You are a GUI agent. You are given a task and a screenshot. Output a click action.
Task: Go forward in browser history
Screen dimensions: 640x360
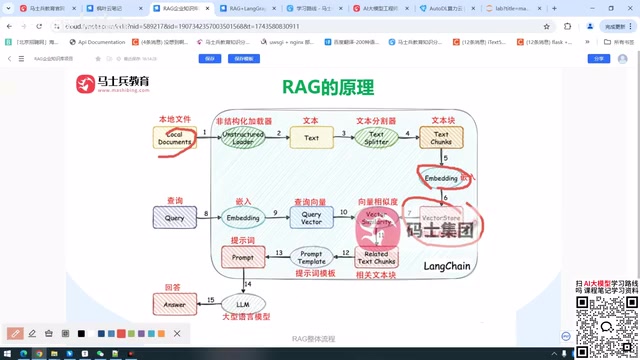point(24,26)
